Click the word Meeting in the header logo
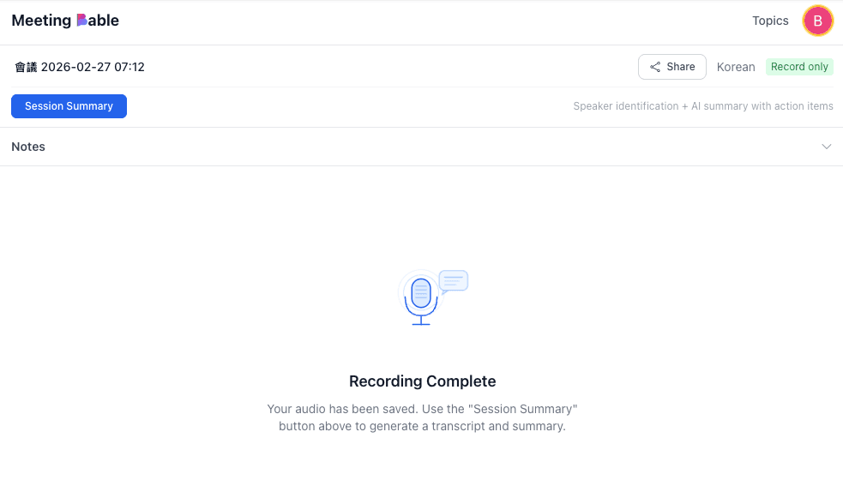Image resolution: width=843 pixels, height=504 pixels. pos(41,21)
